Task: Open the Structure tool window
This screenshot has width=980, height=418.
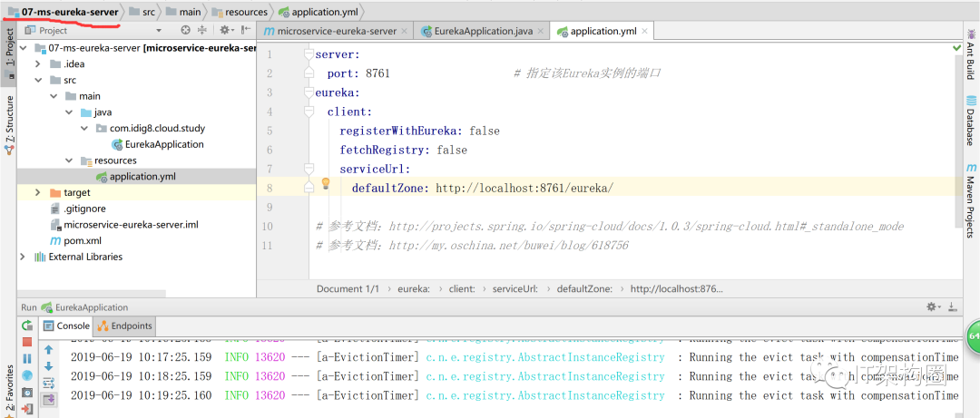Action: [8, 125]
